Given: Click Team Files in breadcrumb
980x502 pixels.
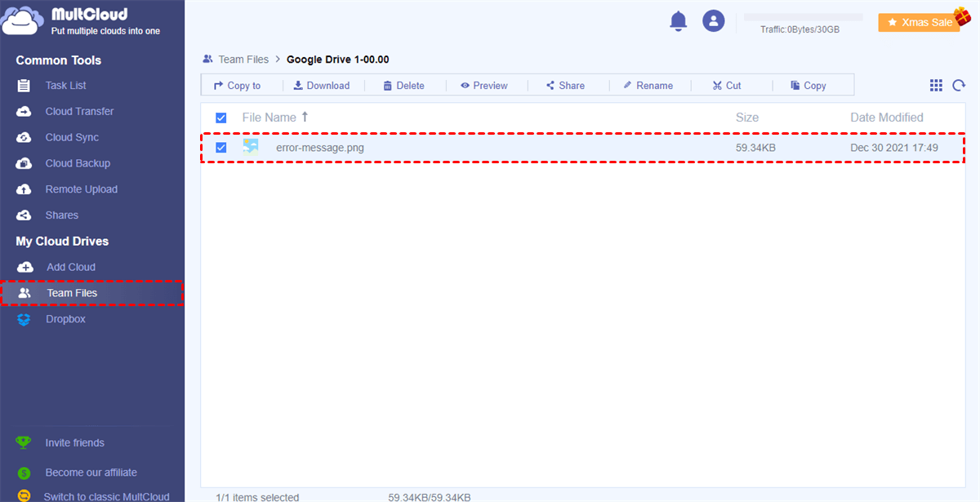Looking at the screenshot, I should coord(243,60).
